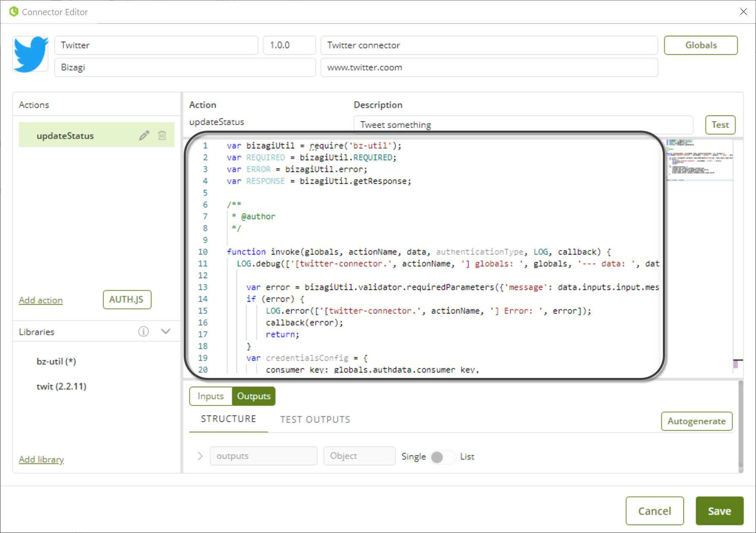Image resolution: width=756 pixels, height=533 pixels.
Task: Expand the outputs structure row
Action: click(200, 456)
